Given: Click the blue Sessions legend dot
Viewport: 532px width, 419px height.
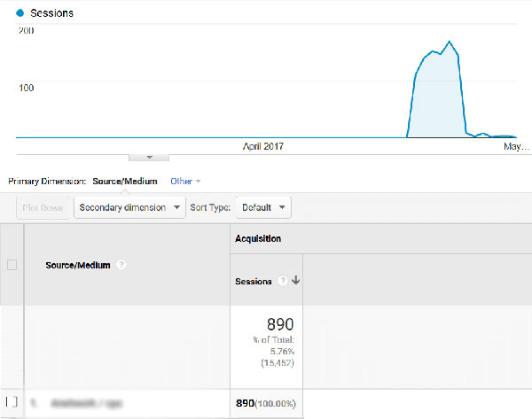Looking at the screenshot, I should click(20, 13).
